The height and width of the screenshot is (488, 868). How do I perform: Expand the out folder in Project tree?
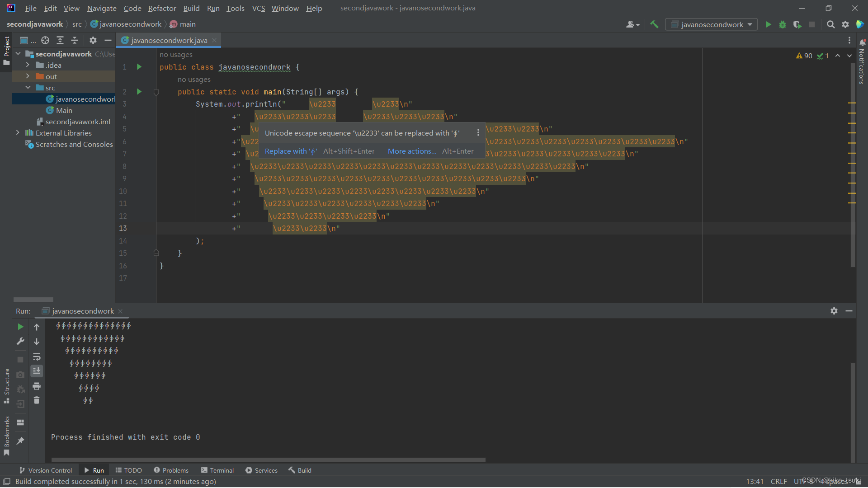[28, 76]
